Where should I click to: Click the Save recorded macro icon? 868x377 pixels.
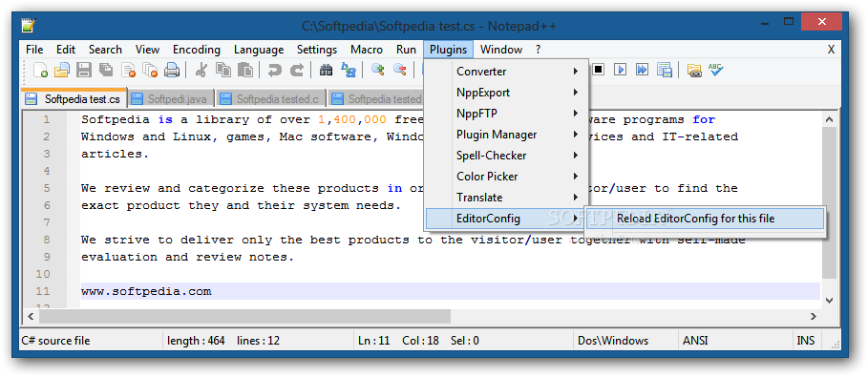coord(665,70)
